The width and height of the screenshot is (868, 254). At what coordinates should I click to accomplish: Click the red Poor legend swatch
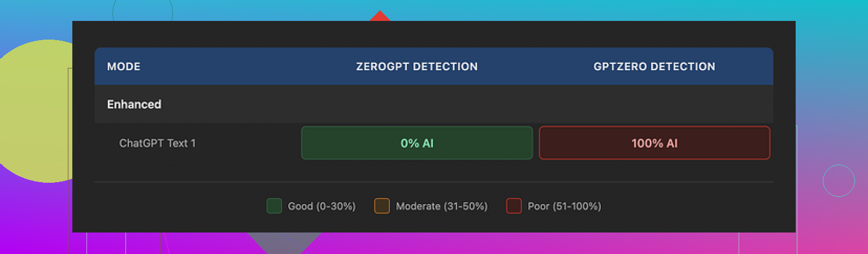click(x=514, y=206)
